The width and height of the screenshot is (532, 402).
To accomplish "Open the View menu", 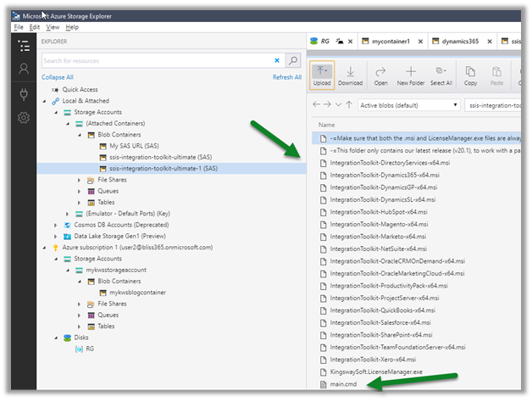I will coord(53,27).
